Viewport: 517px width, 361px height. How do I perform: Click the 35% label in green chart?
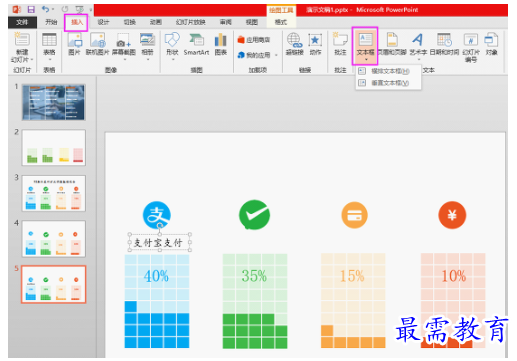[x=254, y=276]
